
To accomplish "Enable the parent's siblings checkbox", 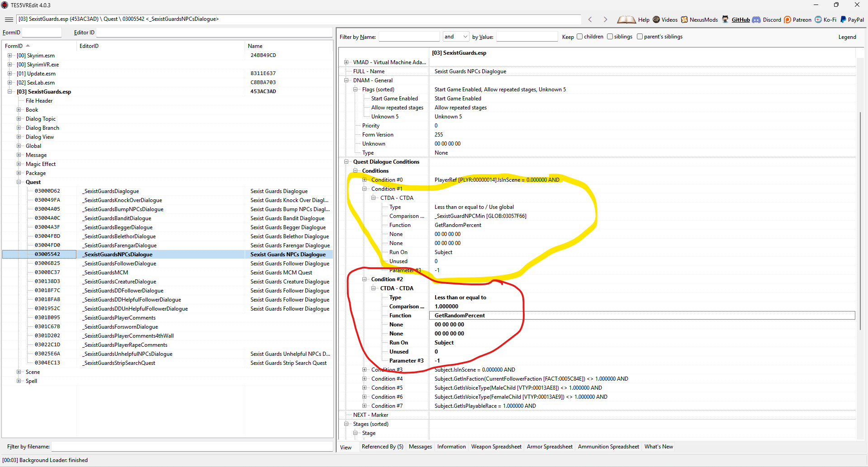I will pos(640,37).
